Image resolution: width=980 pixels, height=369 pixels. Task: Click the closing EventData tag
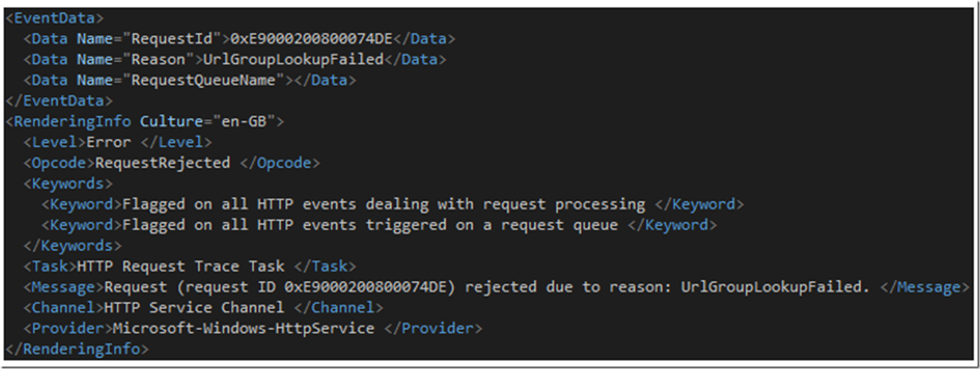59,101
